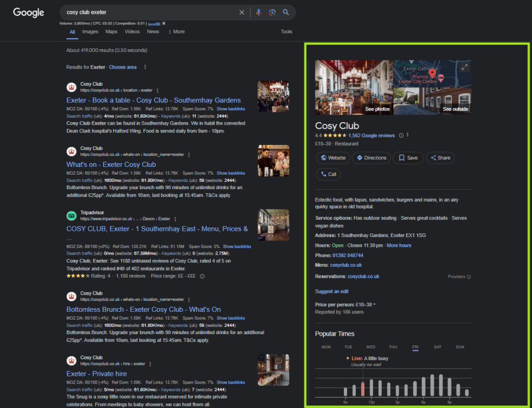Click the magnifying glass search icon
This screenshot has width=532, height=408.
coord(286,12)
